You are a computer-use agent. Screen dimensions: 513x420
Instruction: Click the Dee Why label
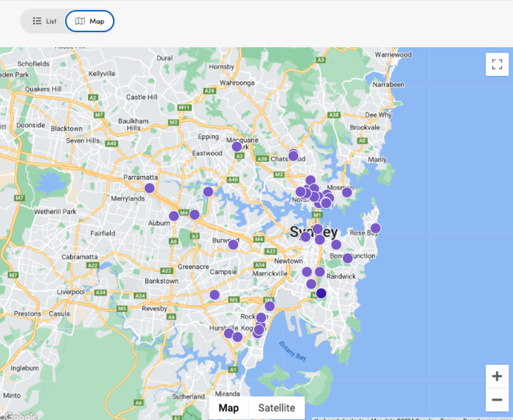point(378,115)
